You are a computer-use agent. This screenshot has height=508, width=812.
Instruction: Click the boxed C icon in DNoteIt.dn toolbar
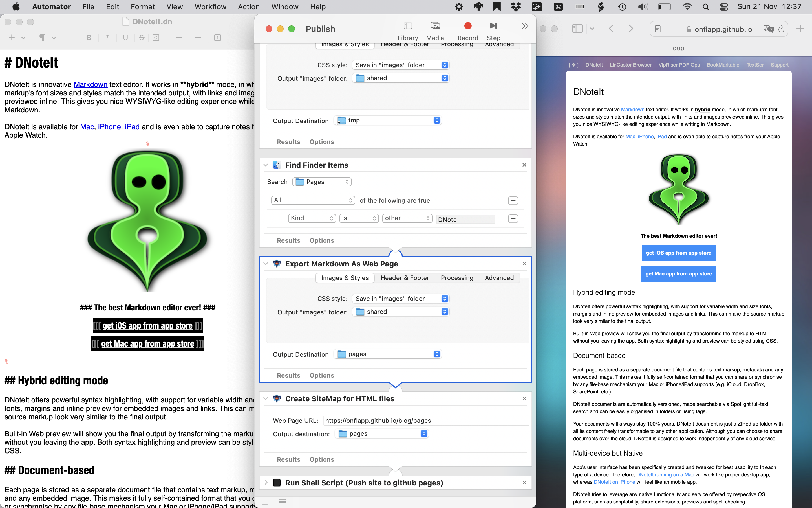click(156, 38)
